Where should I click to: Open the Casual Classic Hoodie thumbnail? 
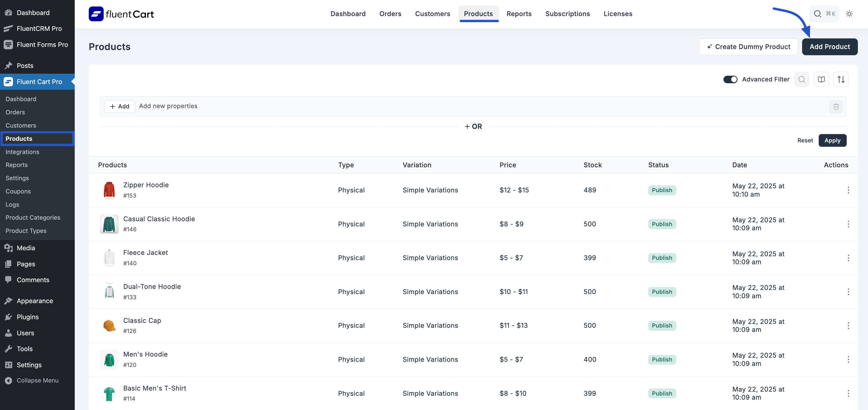pyautogui.click(x=109, y=224)
